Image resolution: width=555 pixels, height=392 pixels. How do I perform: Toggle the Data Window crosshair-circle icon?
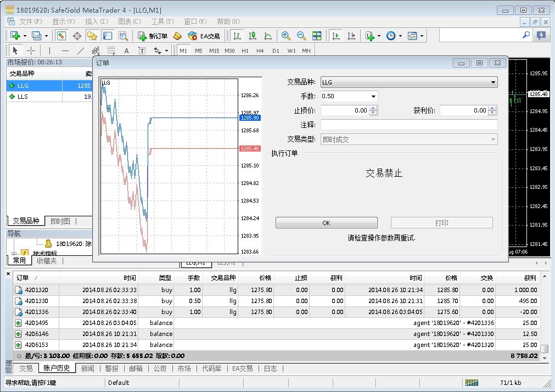click(x=77, y=36)
